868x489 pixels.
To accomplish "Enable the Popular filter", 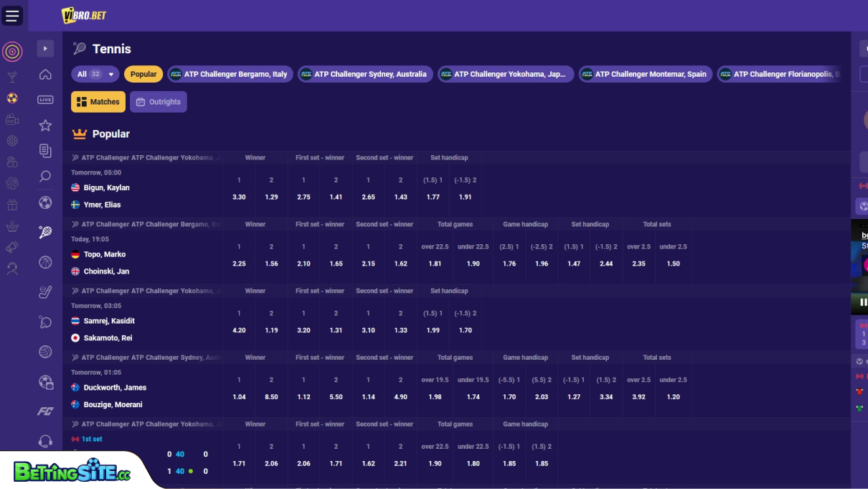I will pyautogui.click(x=143, y=73).
